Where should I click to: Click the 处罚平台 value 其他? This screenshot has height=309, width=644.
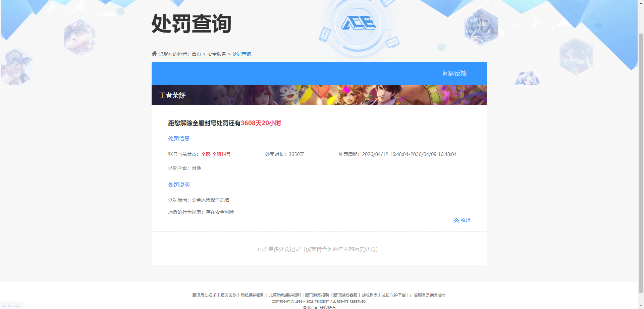[196, 168]
